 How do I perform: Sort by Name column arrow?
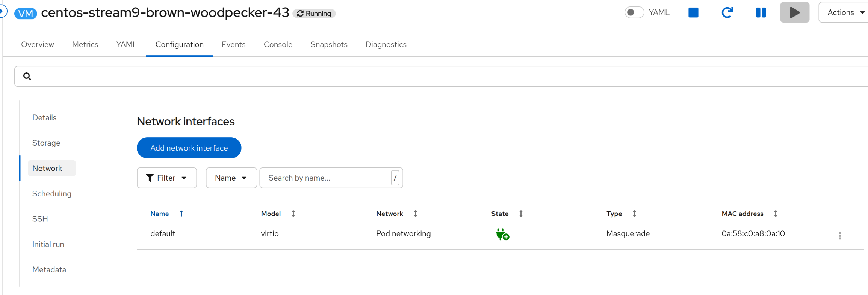point(181,214)
